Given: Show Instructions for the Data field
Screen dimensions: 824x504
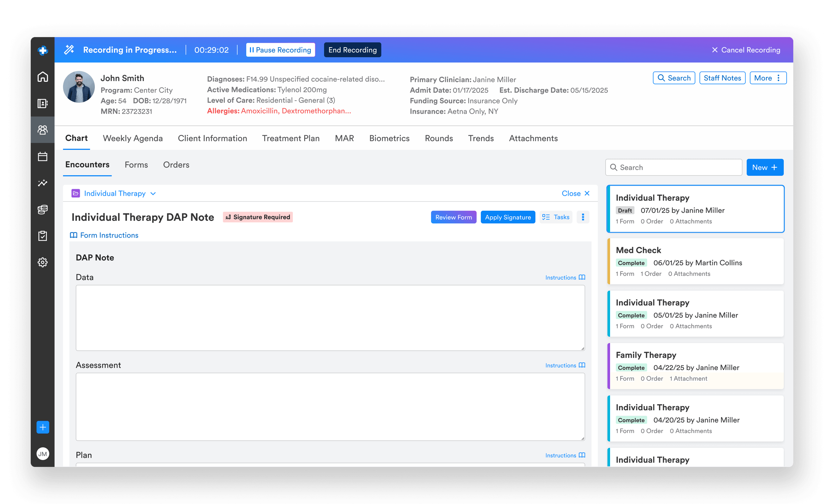Looking at the screenshot, I should 565,278.
